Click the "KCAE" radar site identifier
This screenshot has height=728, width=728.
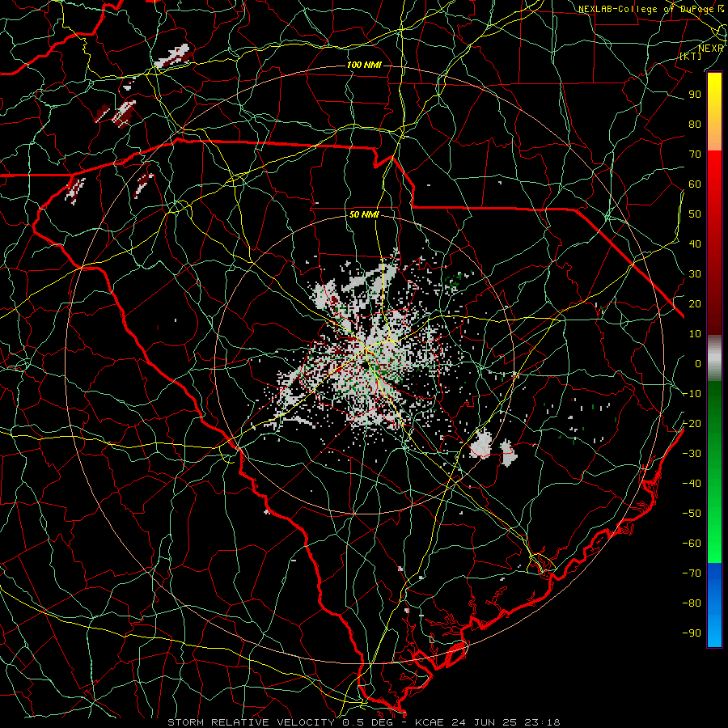click(429, 722)
